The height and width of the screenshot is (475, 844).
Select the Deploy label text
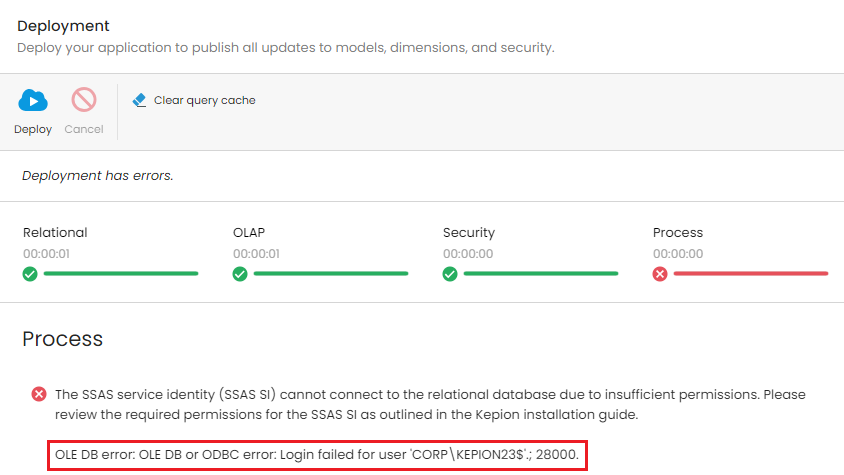(33, 130)
